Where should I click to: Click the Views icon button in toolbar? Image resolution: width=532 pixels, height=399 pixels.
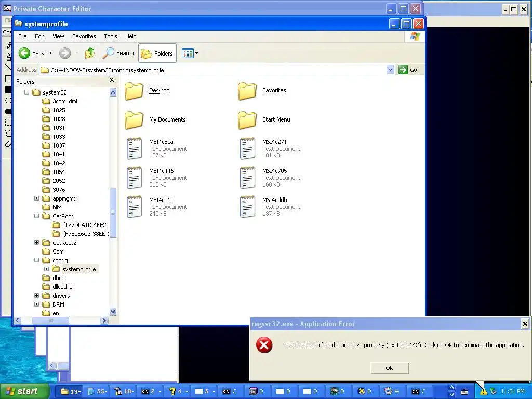(187, 54)
